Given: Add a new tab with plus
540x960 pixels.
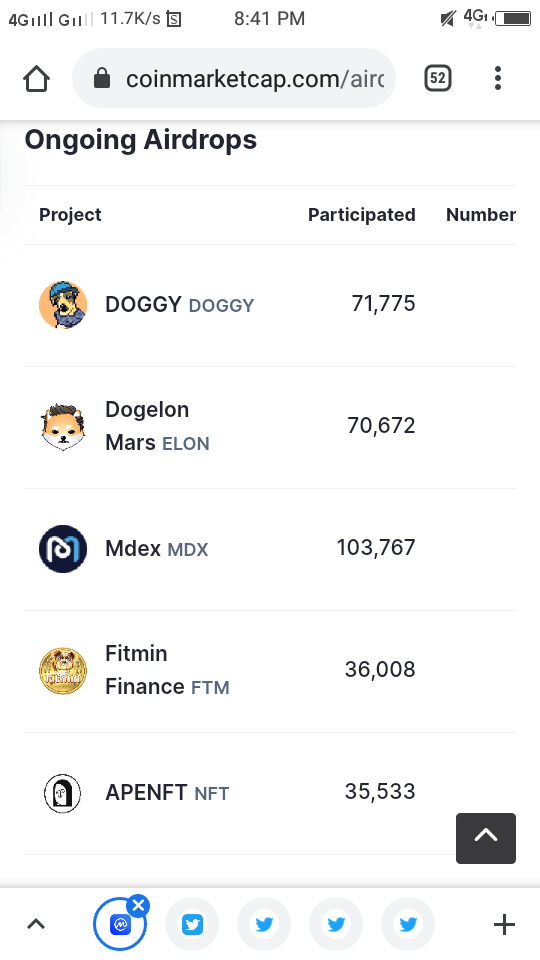Looking at the screenshot, I should 504,924.
